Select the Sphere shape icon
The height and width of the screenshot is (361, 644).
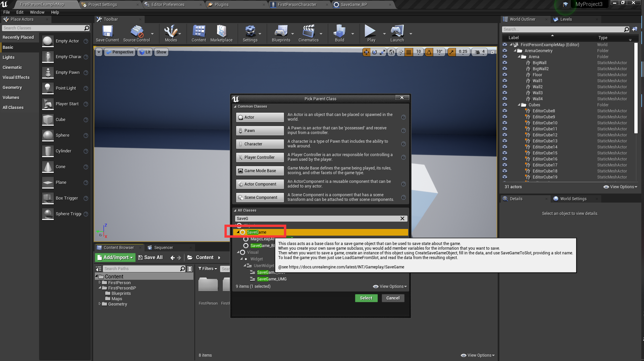[x=48, y=135]
